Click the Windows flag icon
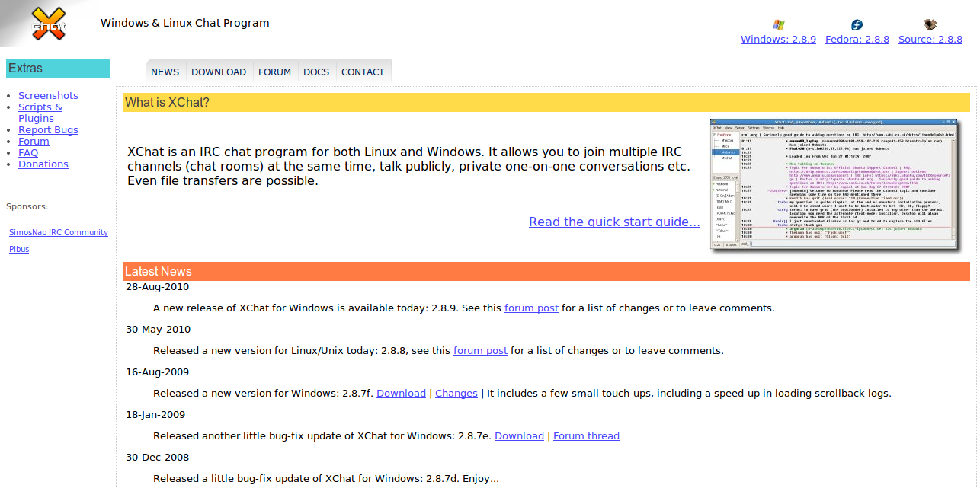The image size is (980, 488). [x=778, y=25]
